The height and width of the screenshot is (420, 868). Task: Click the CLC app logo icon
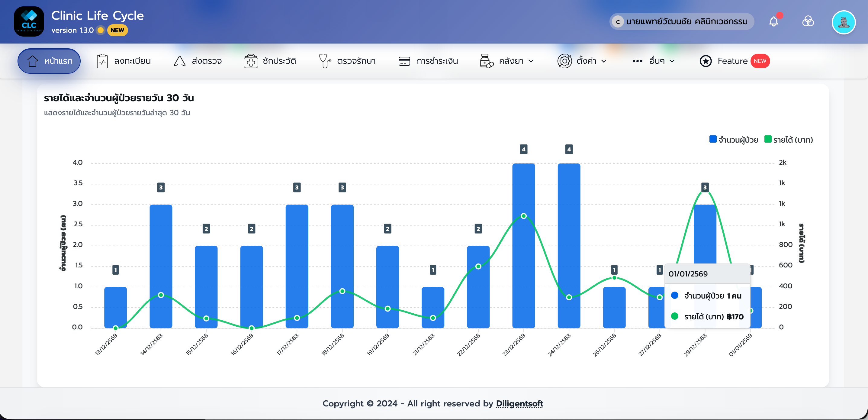click(x=29, y=21)
